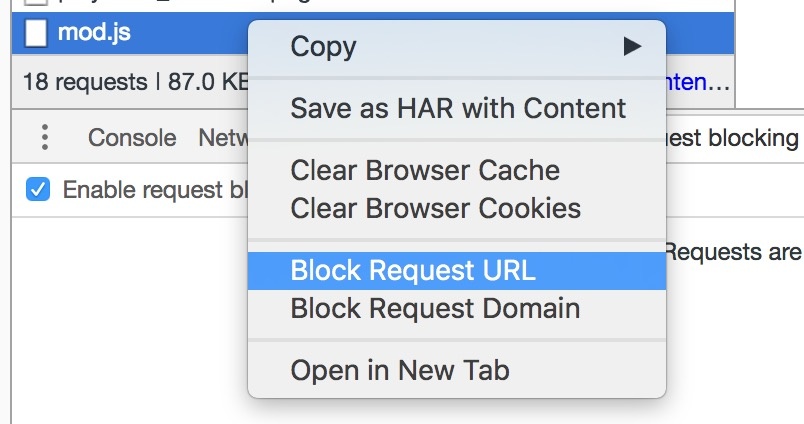The image size is (804, 424).
Task: Select Open in New Tab
Action: point(400,371)
